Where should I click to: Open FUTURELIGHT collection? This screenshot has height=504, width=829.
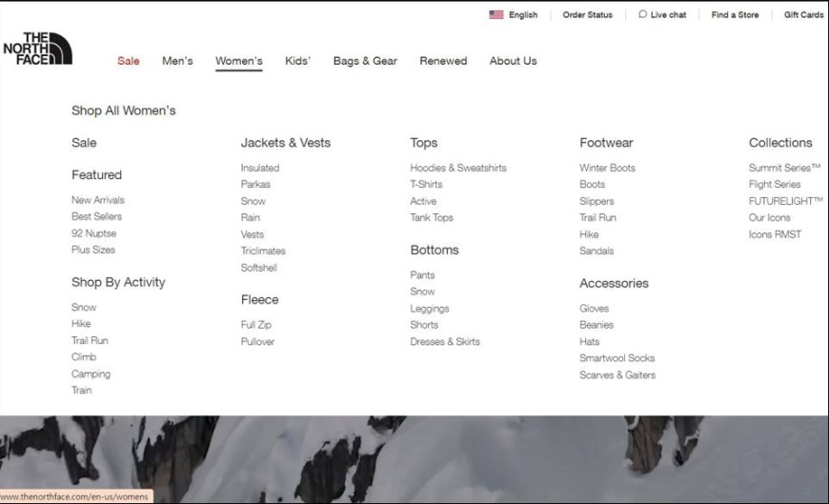(786, 201)
